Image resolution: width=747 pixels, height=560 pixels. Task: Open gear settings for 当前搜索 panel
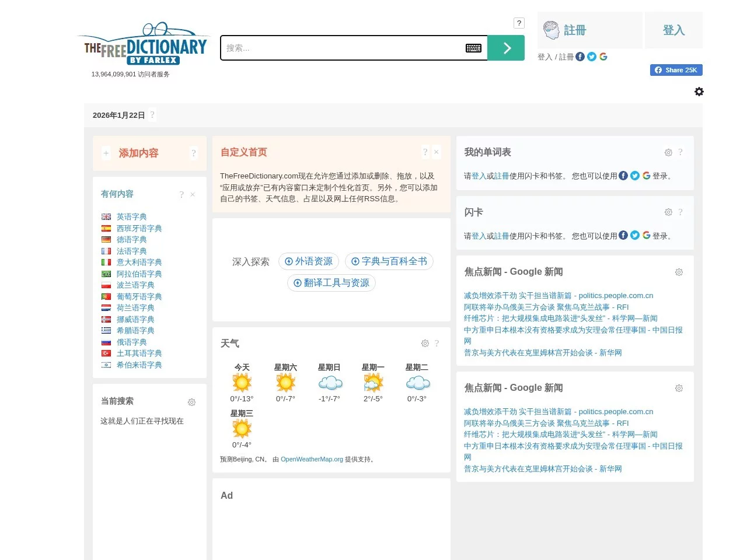click(191, 402)
